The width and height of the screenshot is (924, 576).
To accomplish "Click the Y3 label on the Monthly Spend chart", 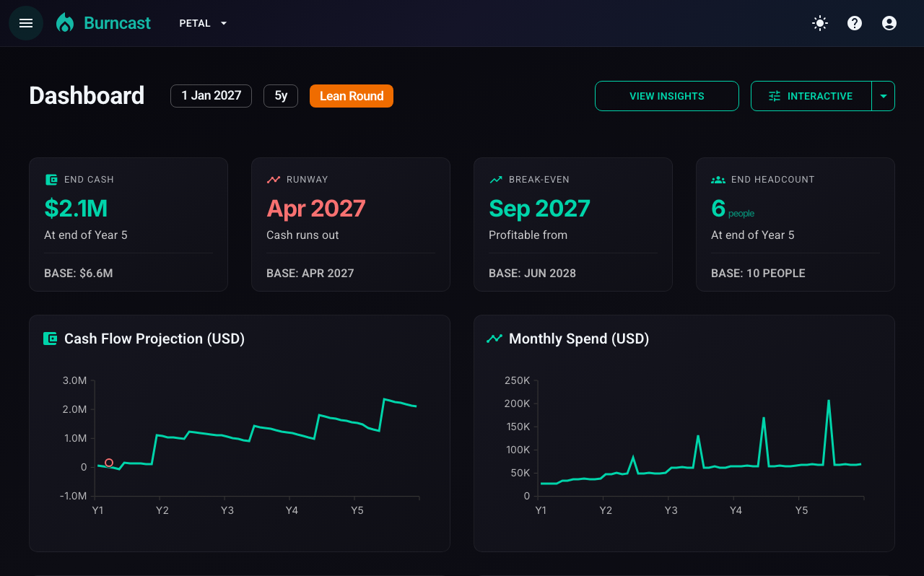I will (671, 510).
